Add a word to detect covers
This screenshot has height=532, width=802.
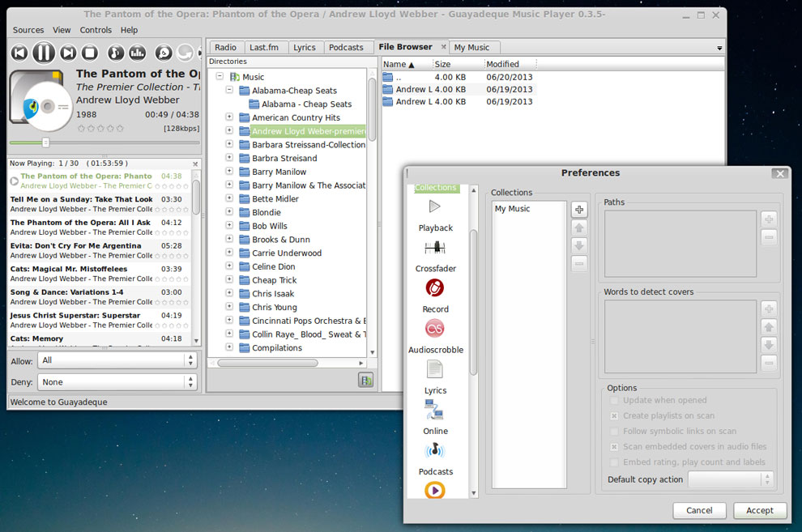coord(769,309)
